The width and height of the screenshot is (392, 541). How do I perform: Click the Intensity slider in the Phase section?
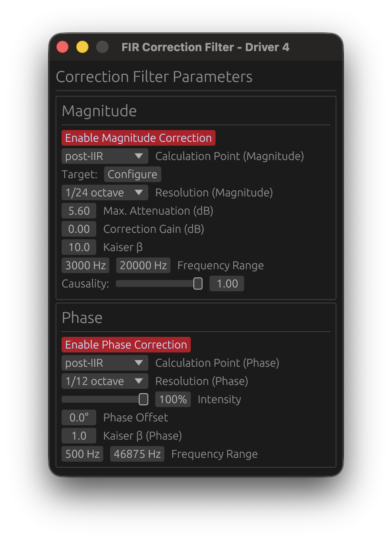click(x=105, y=399)
